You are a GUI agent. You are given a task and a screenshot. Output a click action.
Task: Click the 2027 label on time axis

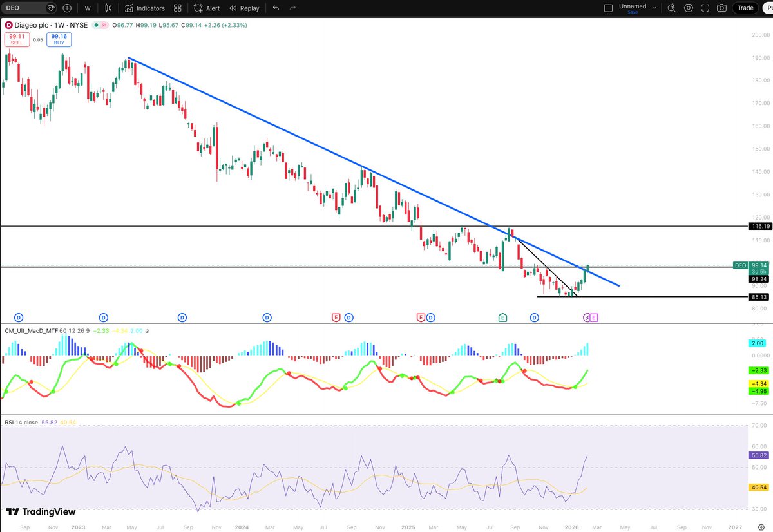(x=735, y=527)
